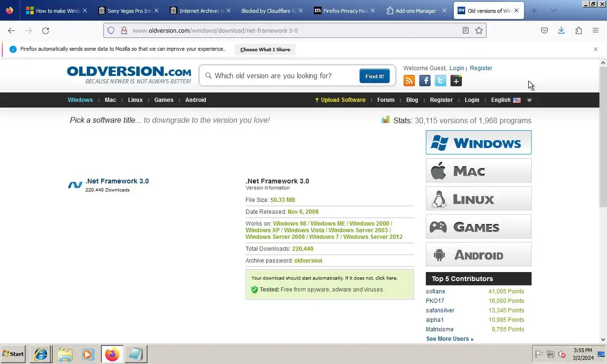List all tabs with the dropdown arrow
Viewport: 607px width, 364px height.
click(x=553, y=10)
